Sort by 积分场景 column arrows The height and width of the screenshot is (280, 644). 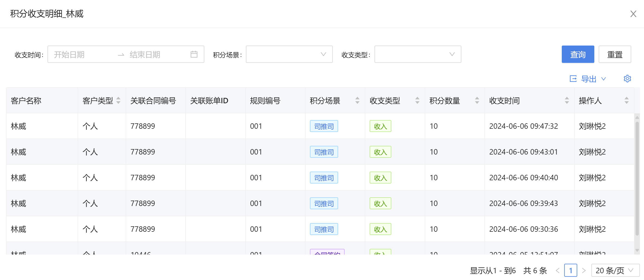coord(357,100)
